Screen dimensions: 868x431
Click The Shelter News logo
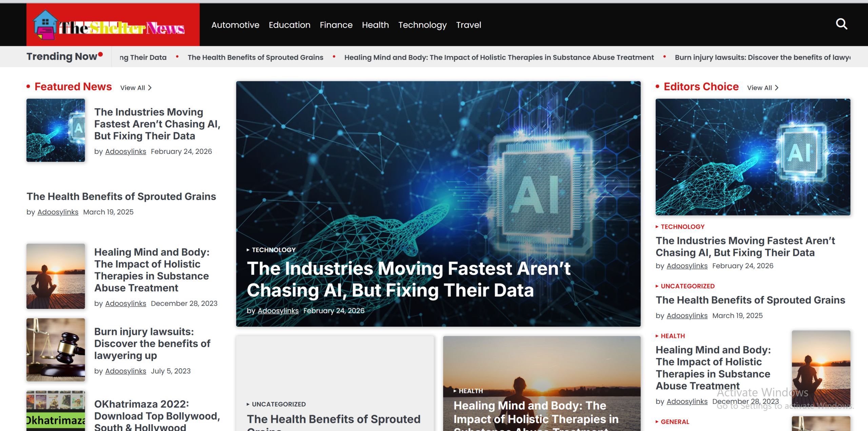(113, 25)
